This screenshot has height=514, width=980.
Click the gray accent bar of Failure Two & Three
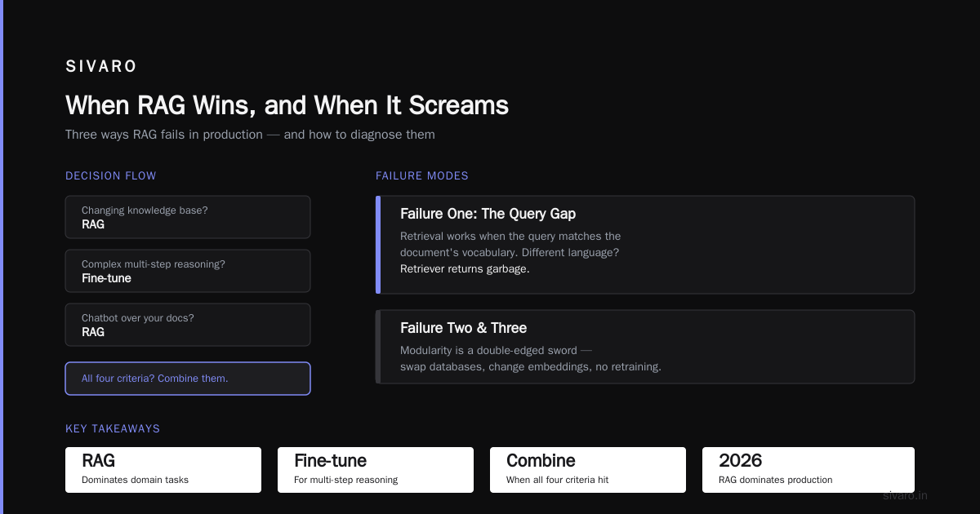pyautogui.click(x=378, y=347)
